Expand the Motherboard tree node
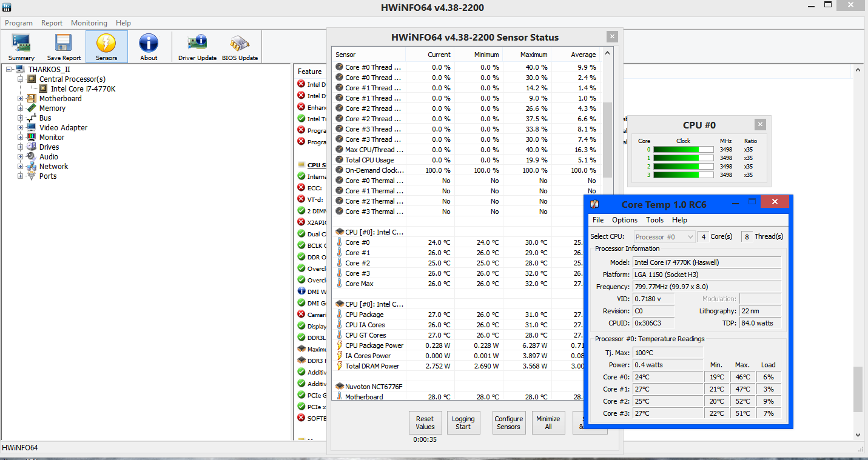The width and height of the screenshot is (868, 460). [x=21, y=98]
